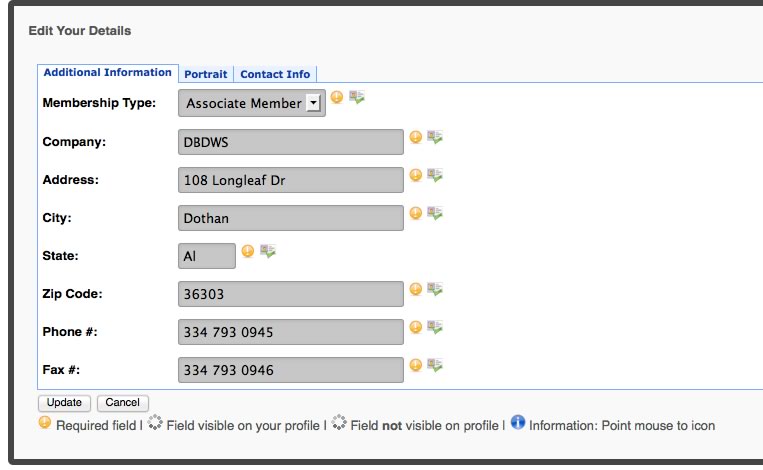Image resolution: width=763 pixels, height=470 pixels.
Task: Click profile visibility icon next to Zip Code
Action: [435, 289]
